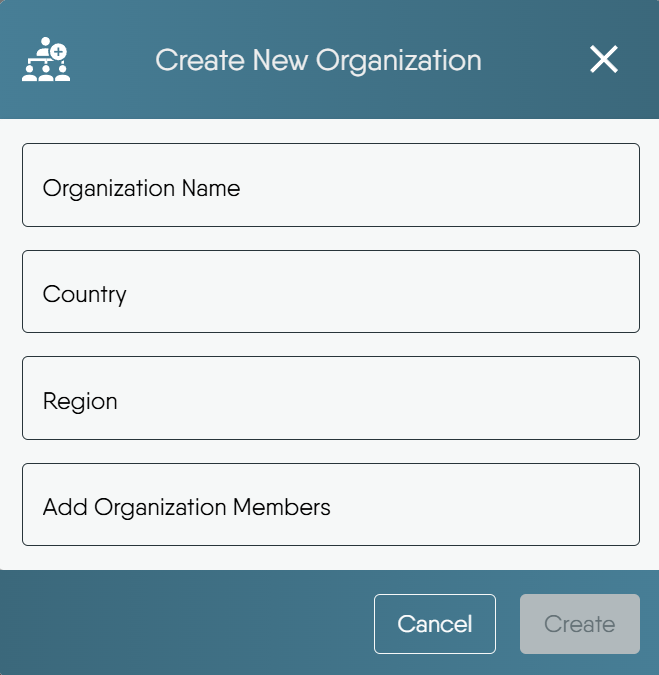Click empty right side of Organization Name box
The height and width of the screenshot is (675, 659).
(x=520, y=185)
